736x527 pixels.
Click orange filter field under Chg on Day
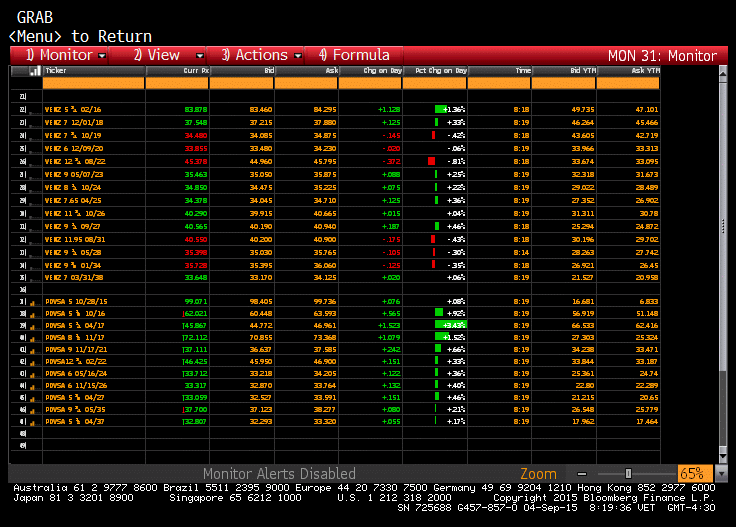pos(370,83)
